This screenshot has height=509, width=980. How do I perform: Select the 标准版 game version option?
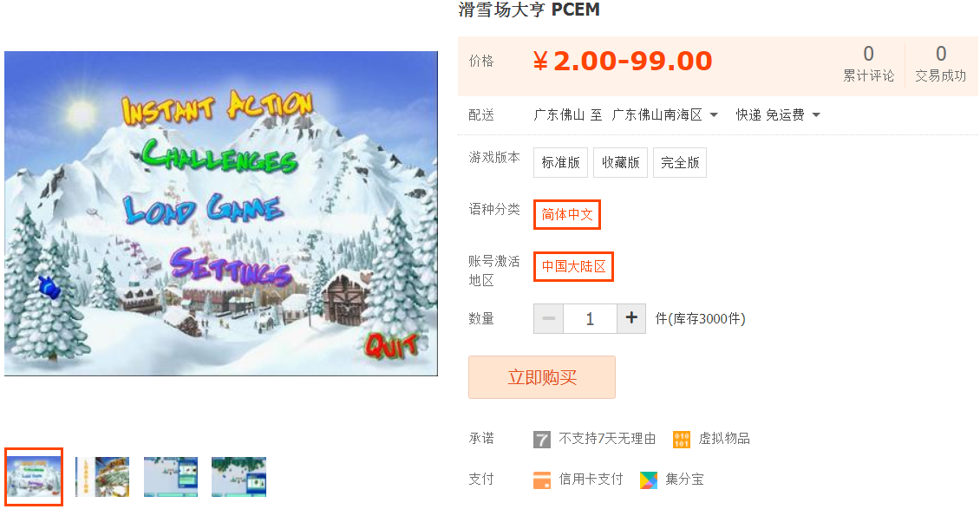point(560,162)
